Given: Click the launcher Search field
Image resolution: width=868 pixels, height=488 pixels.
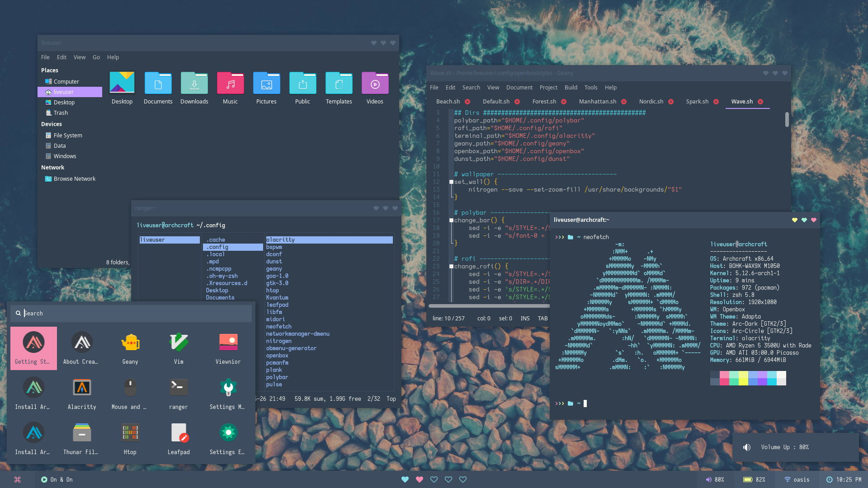Looking at the screenshot, I should (131, 313).
